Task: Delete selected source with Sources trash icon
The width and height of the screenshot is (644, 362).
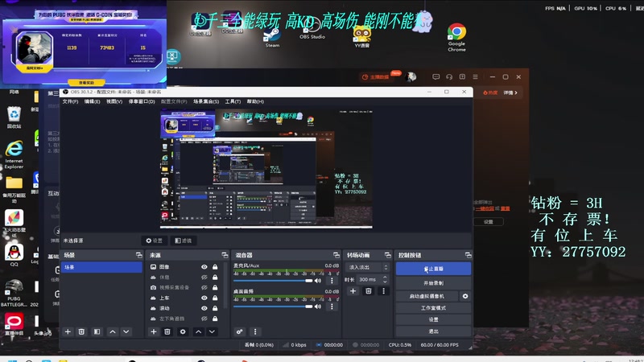Action: [167, 331]
